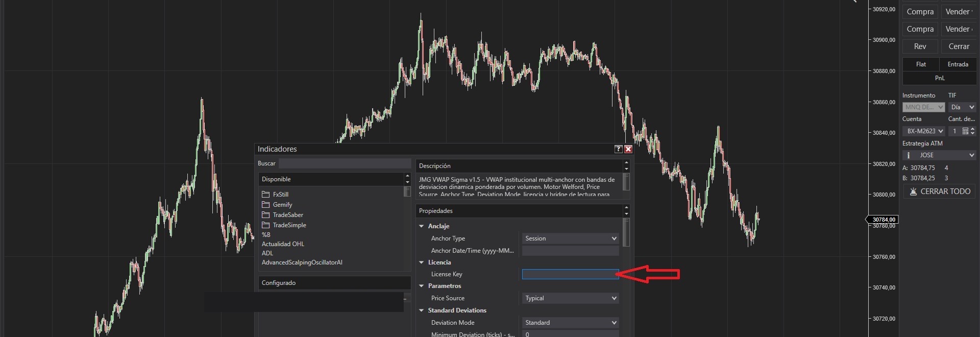Collapse the Parametros property group
The width and height of the screenshot is (980, 337).
(x=422, y=286)
